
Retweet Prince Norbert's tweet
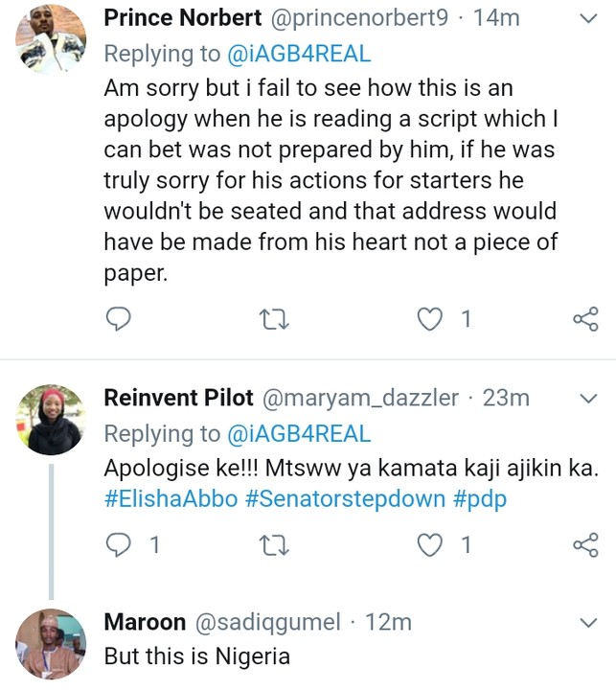coord(276,319)
